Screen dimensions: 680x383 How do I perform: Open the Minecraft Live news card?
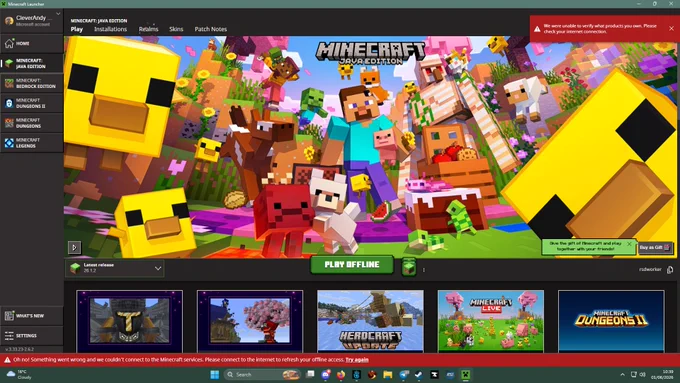tap(490, 321)
